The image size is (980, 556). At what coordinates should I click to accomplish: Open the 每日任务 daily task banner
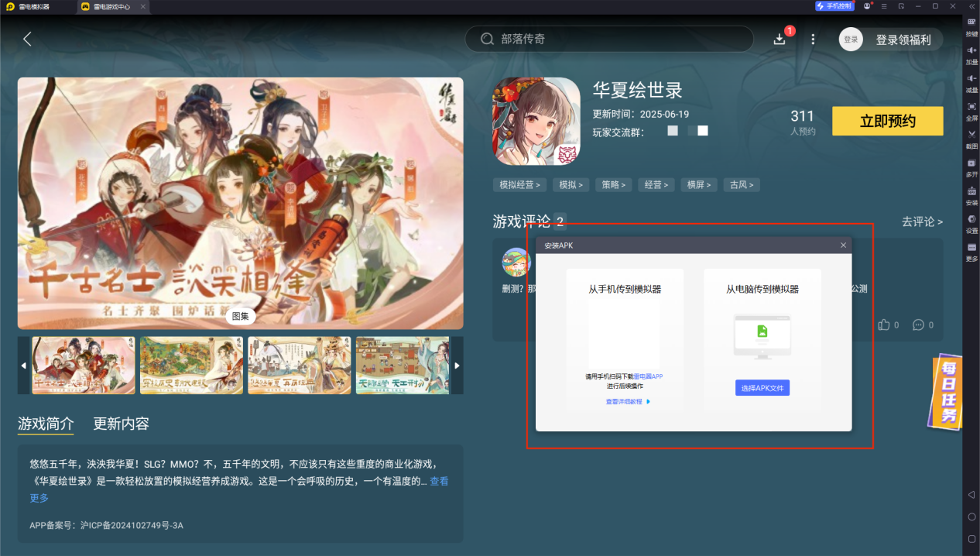click(947, 392)
